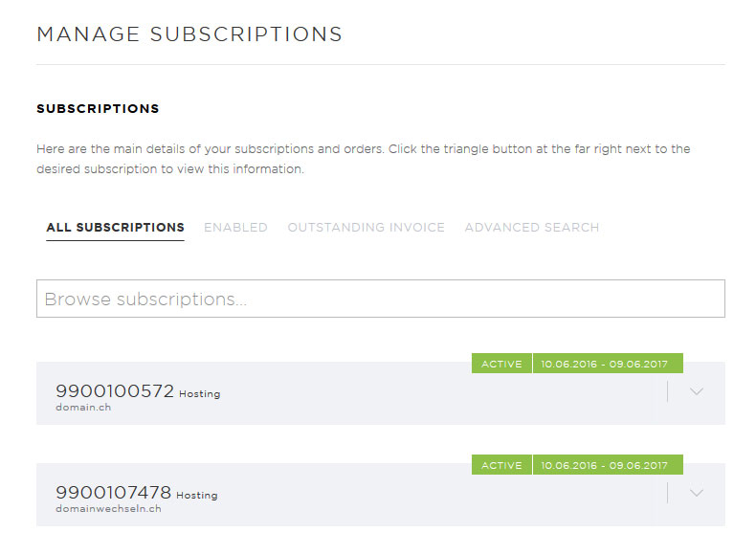Focus the Browse subscriptions search field

(x=381, y=299)
